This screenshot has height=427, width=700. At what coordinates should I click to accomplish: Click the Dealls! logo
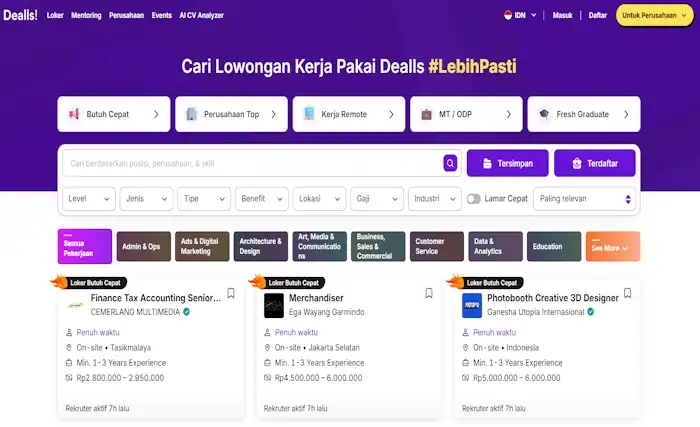point(20,15)
